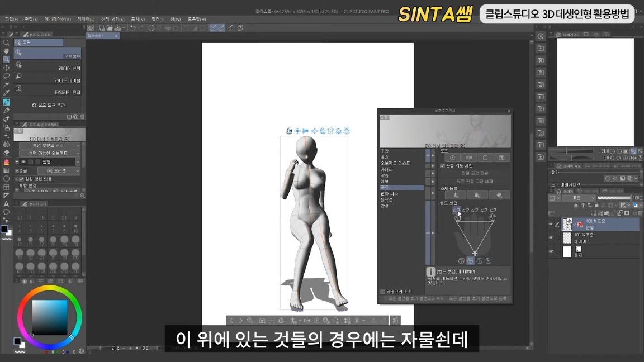Click the reset pose clock icon in Pose section

(x=452, y=158)
